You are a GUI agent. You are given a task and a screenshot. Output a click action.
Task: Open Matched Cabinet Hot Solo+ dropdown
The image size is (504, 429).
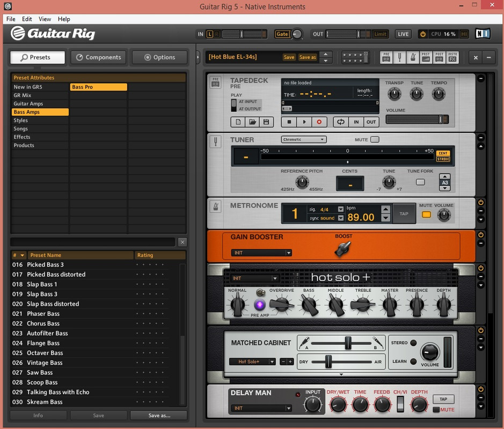[252, 361]
